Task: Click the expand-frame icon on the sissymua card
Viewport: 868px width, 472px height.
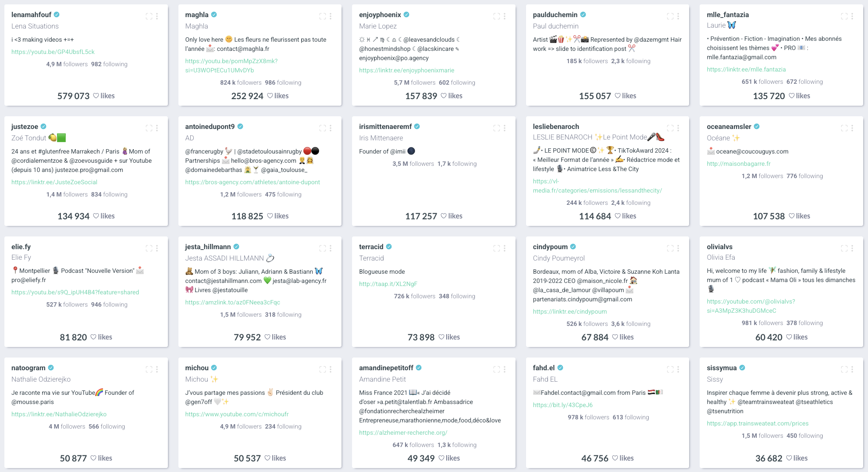Action: click(x=844, y=369)
